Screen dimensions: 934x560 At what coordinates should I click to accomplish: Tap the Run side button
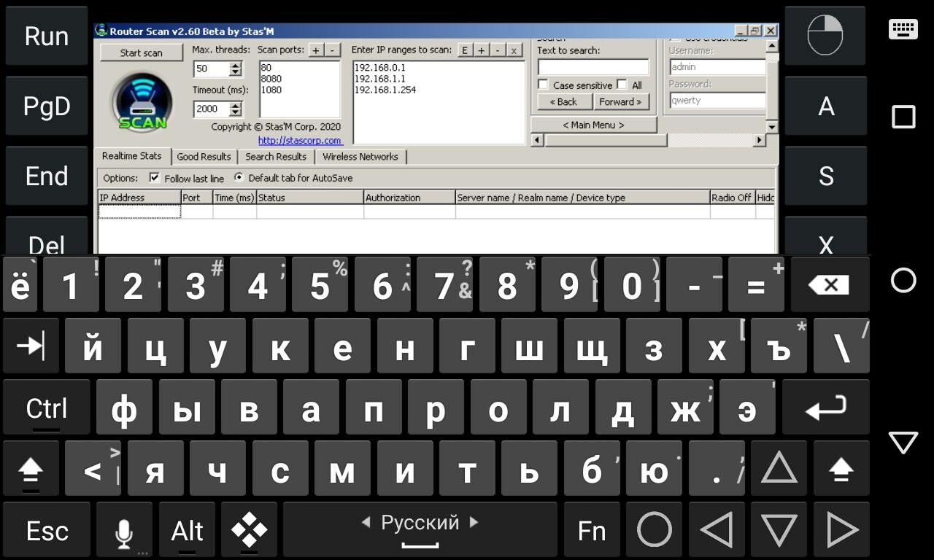tap(47, 36)
